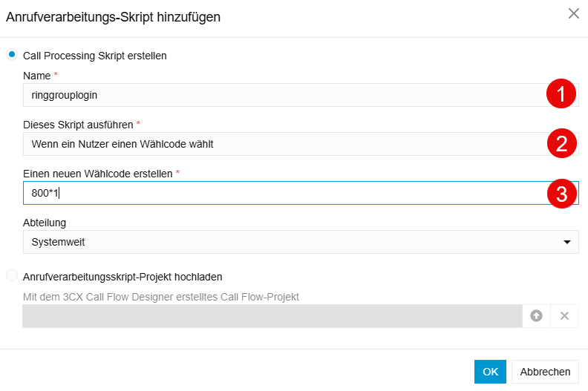The image size is (588, 391).
Task: Focus the Name field containing 'ringgrouplogin'
Action: (x=282, y=95)
